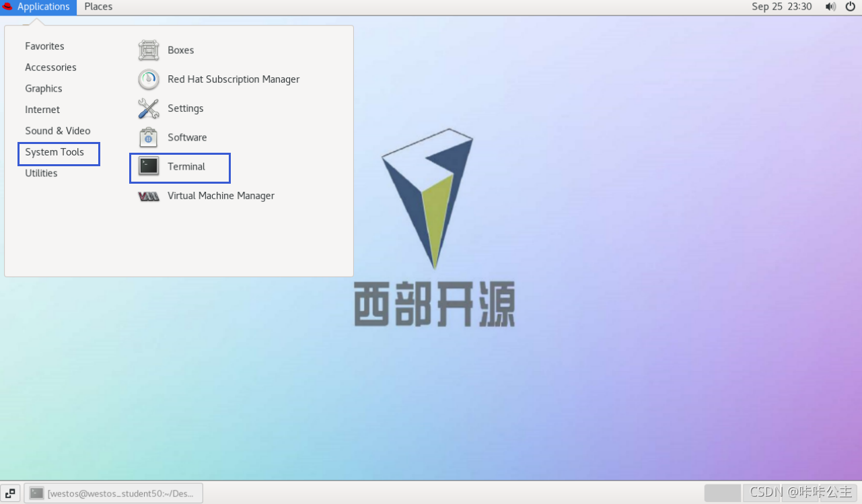The height and width of the screenshot is (504, 862).
Task: Click the Boxes label
Action: tap(180, 50)
